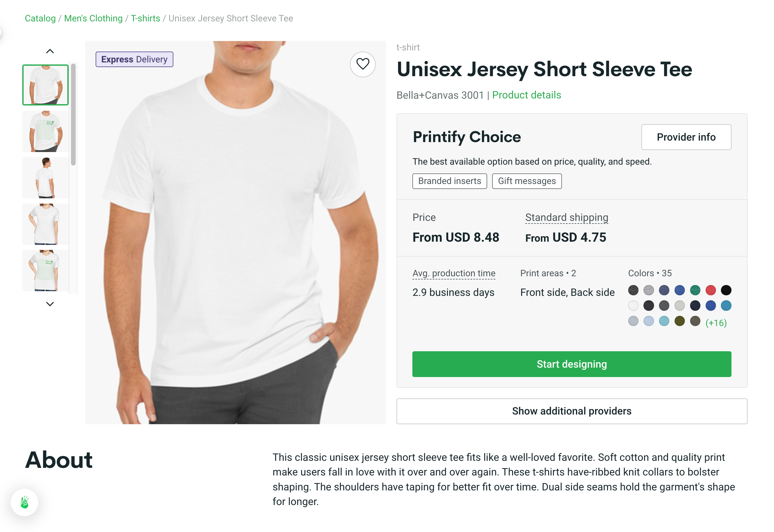This screenshot has height=532, width=774.
Task: Add product to favorites with heart icon
Action: click(362, 64)
